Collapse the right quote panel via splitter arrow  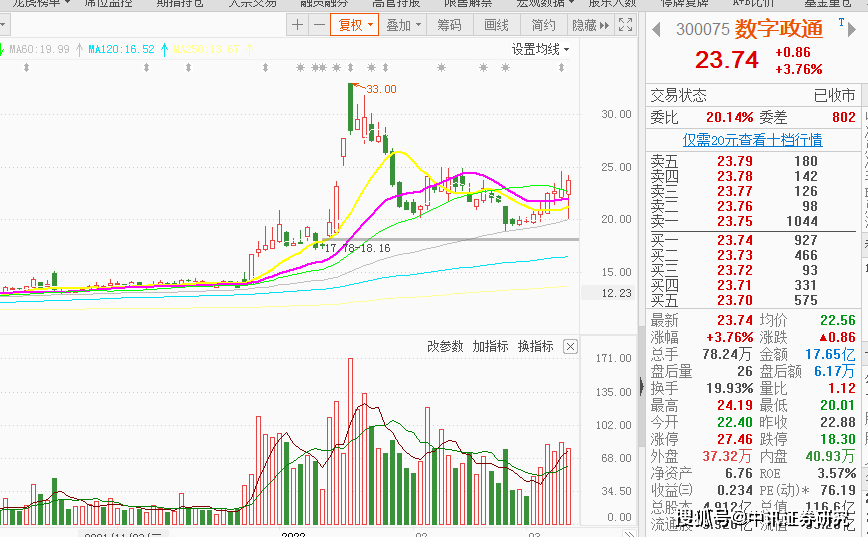pos(641,388)
